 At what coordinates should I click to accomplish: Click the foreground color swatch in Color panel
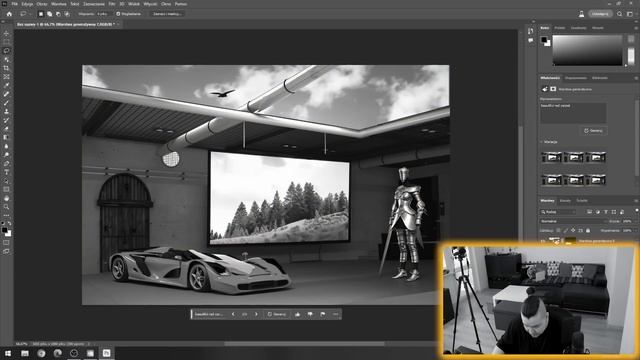pyautogui.click(x=543, y=40)
